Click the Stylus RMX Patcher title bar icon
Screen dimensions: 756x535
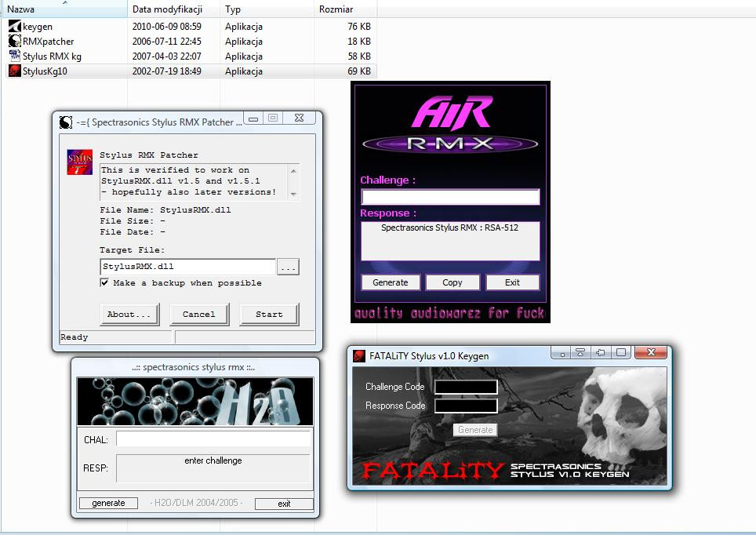(x=66, y=122)
